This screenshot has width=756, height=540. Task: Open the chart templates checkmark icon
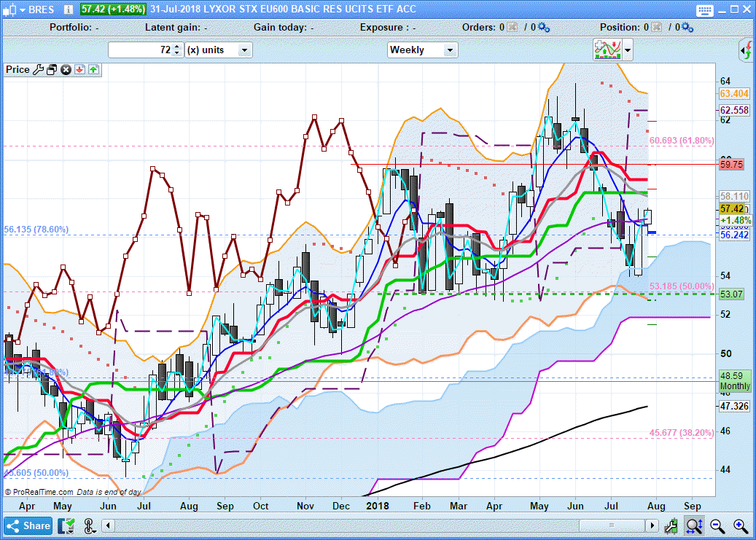click(66, 525)
